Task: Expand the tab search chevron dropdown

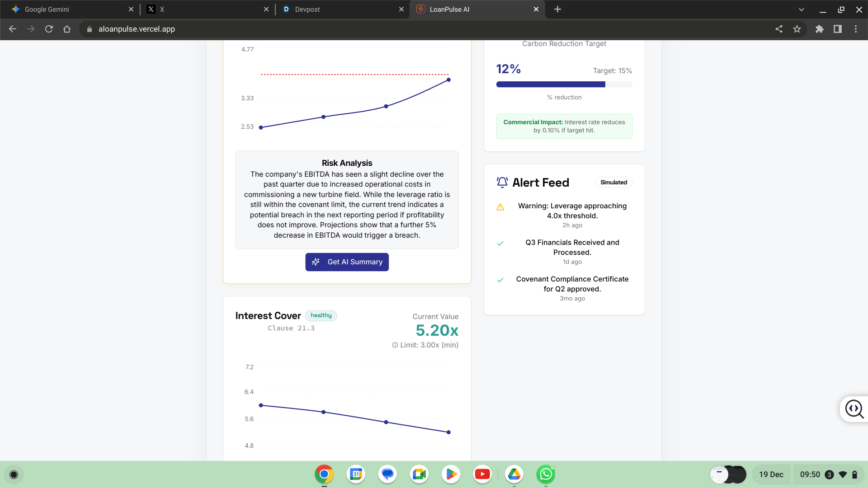Action: point(801,9)
